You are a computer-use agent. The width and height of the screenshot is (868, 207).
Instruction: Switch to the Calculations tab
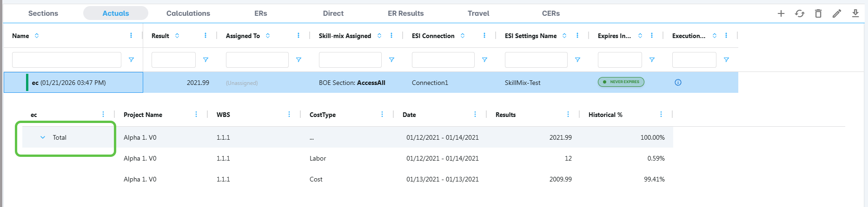[x=188, y=13]
